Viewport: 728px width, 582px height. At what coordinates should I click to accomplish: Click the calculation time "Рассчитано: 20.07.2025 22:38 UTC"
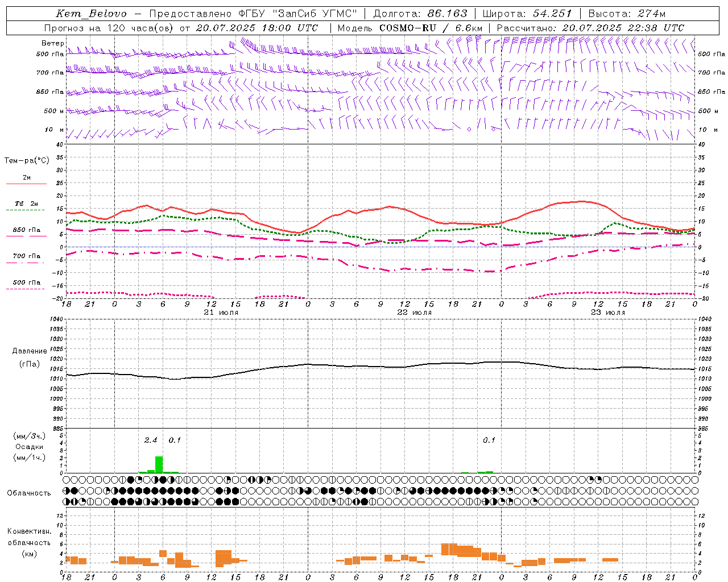[x=590, y=28]
